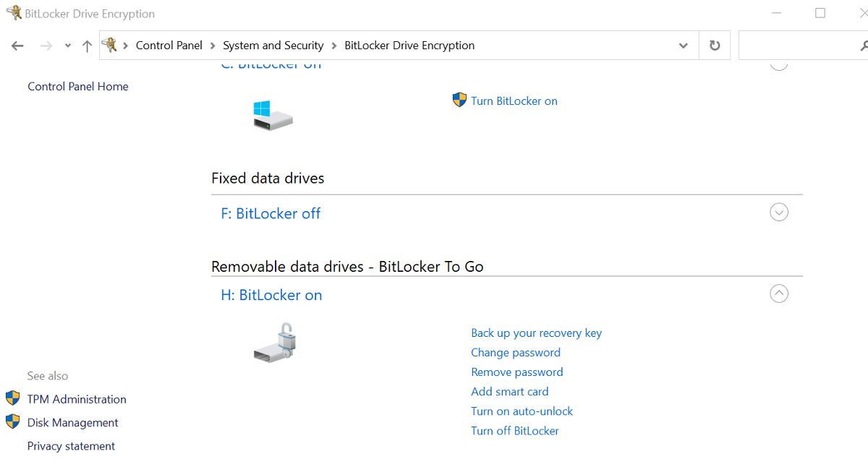Open Control Panel Home
868x467 pixels.
pyautogui.click(x=77, y=86)
